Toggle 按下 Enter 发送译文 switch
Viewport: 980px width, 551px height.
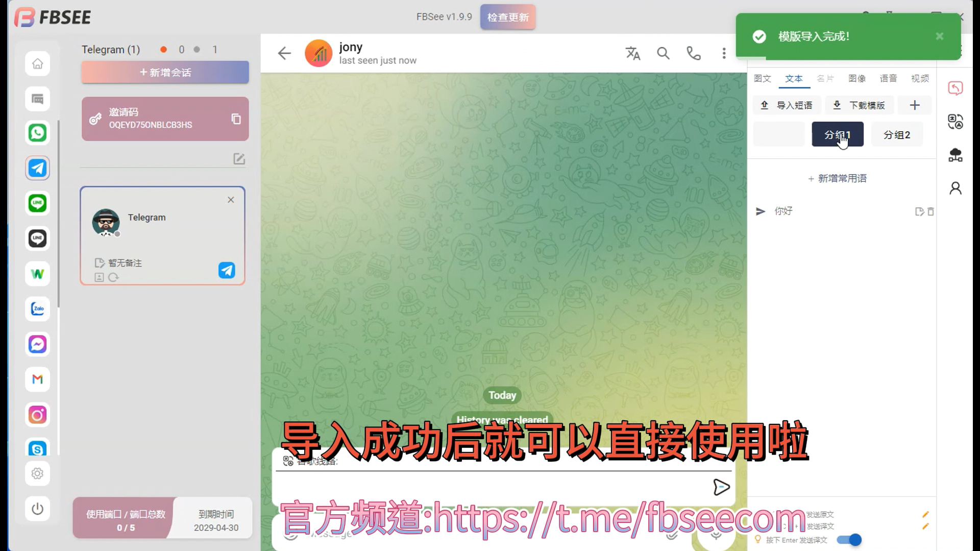point(849,540)
